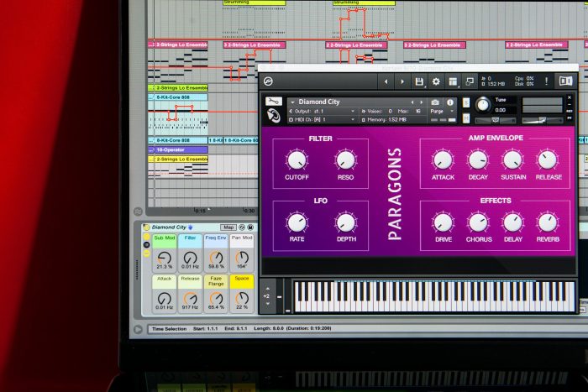The height and width of the screenshot is (392, 588).
Task: Click the Map button in Diamond City rack
Action: pyautogui.click(x=228, y=227)
